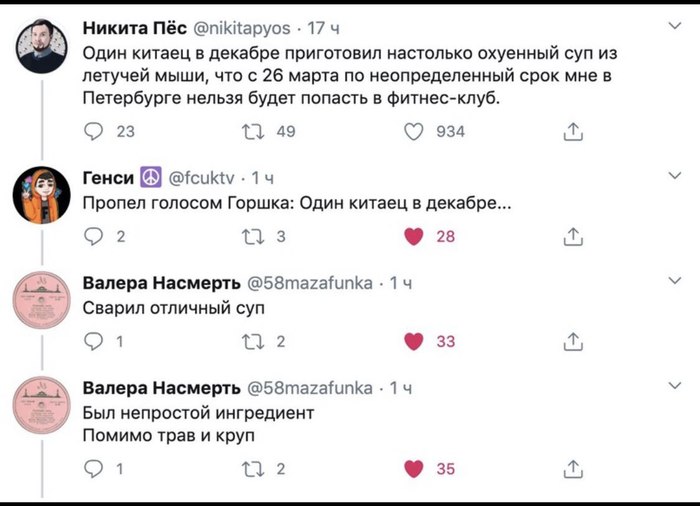
Task: Like Никита Пёс's tweet with 934 likes
Action: (415, 131)
